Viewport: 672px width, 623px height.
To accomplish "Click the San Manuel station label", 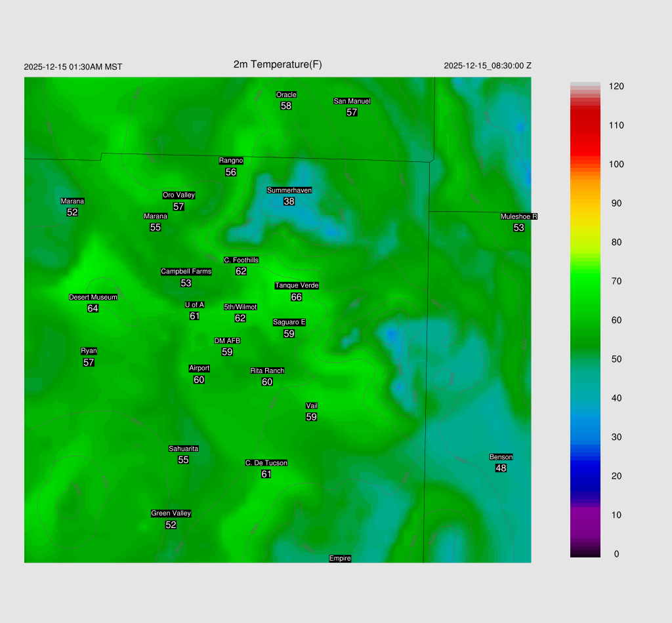I will pyautogui.click(x=352, y=101).
